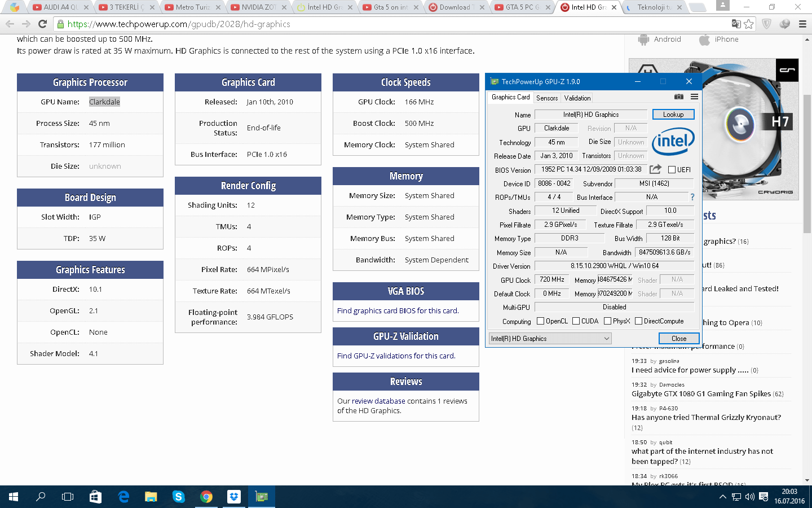Select the Graphics Card tab in GPU-Z
Viewport: 812px width, 508px height.
[x=511, y=97]
